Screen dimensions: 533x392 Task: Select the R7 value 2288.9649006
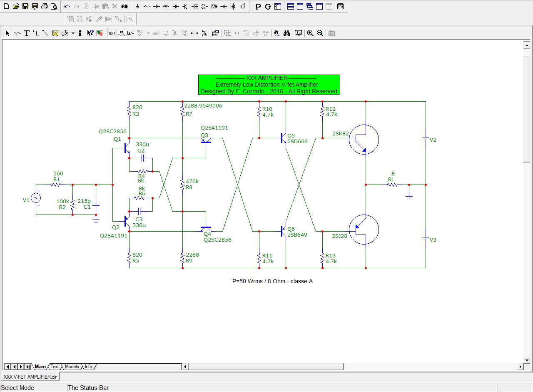(203, 106)
